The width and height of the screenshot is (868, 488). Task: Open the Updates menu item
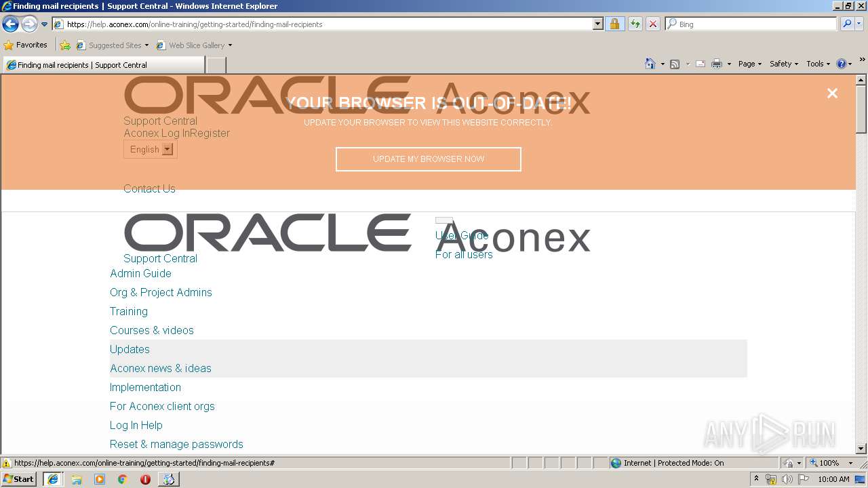click(130, 350)
